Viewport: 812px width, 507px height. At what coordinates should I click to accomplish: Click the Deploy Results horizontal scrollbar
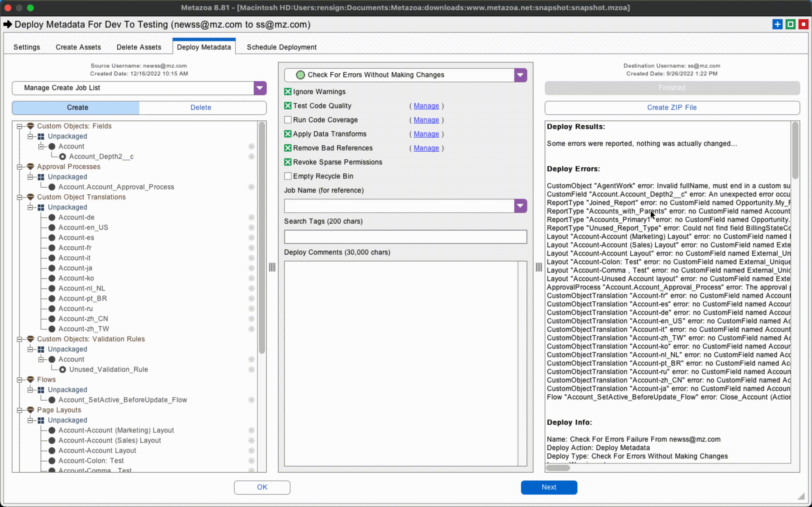pos(558,468)
